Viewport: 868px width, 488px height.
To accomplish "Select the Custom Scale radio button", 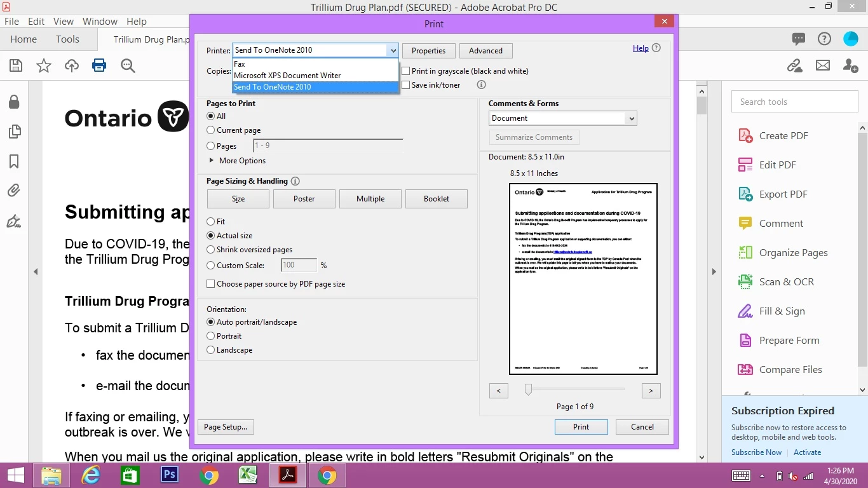I will pyautogui.click(x=210, y=266).
